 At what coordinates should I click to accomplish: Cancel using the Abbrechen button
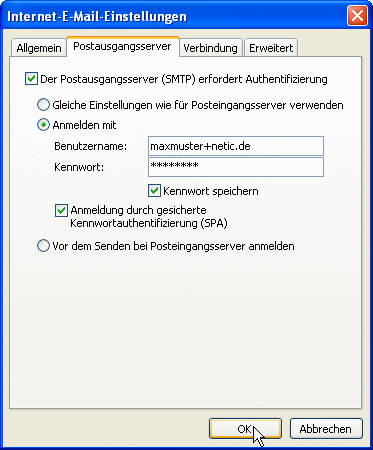pos(326,429)
